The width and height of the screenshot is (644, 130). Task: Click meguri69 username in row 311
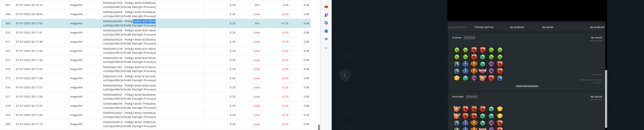tap(76, 42)
